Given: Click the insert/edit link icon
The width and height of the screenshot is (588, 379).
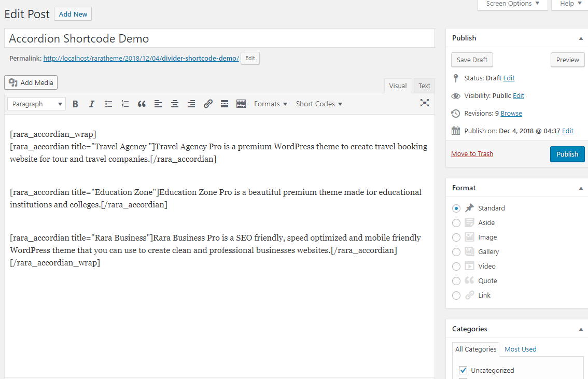Looking at the screenshot, I should [208, 104].
